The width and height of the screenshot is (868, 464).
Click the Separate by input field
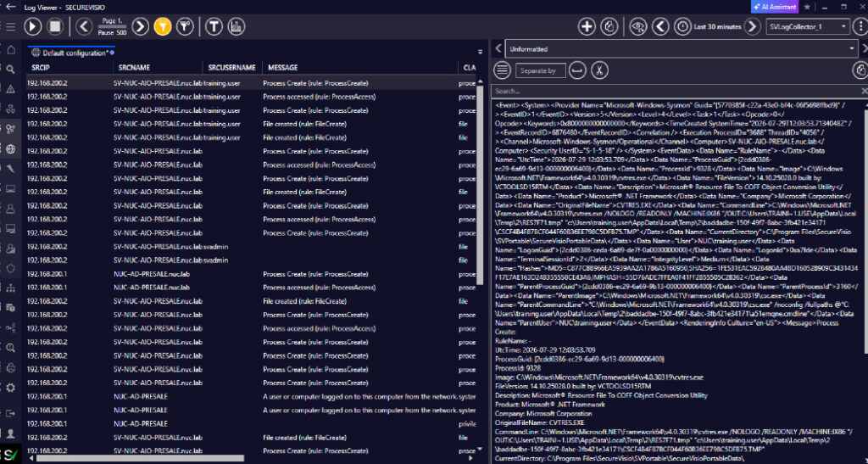point(540,71)
